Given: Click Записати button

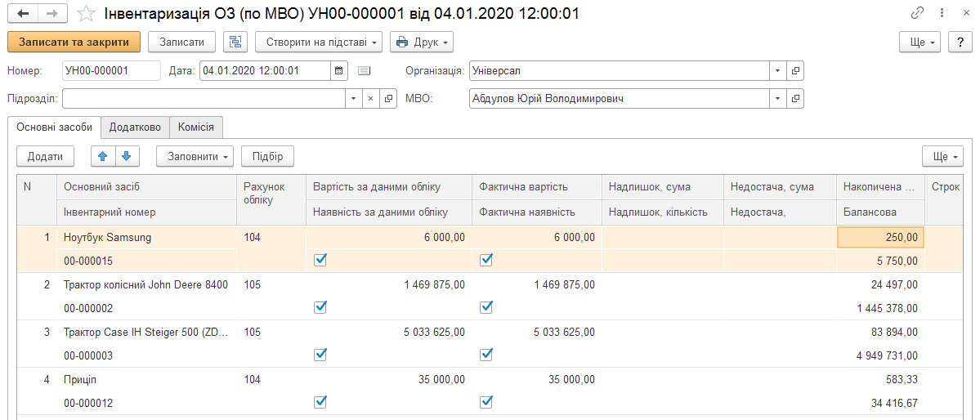Looking at the screenshot, I should click(x=182, y=42).
